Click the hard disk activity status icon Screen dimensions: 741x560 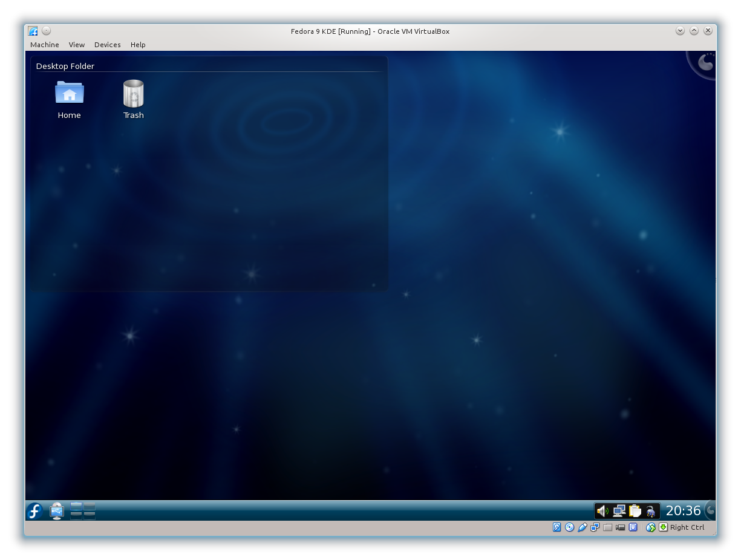coord(557,527)
